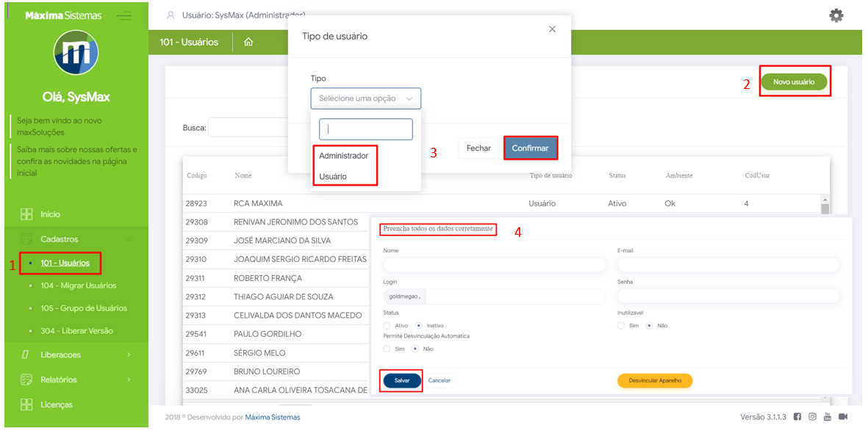Viewport: 868px width, 431px height.
Task: Open the Facebook icon in the footer
Action: pyautogui.click(x=797, y=416)
